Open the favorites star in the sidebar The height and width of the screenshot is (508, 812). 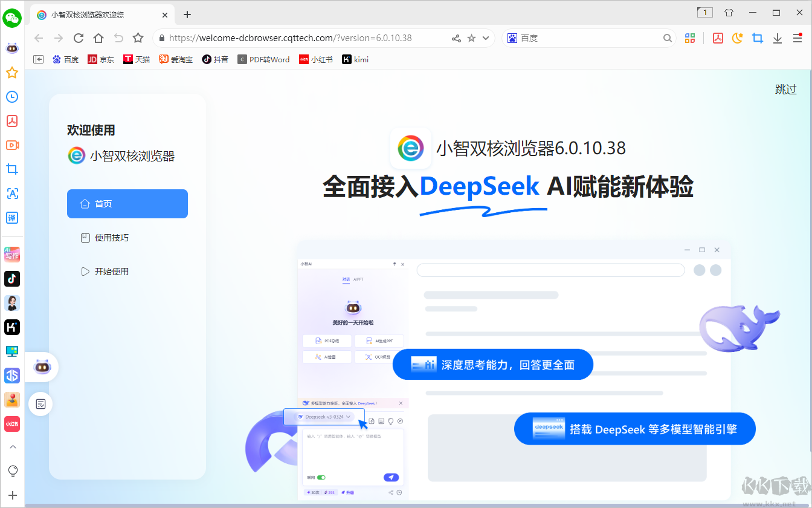pos(12,73)
